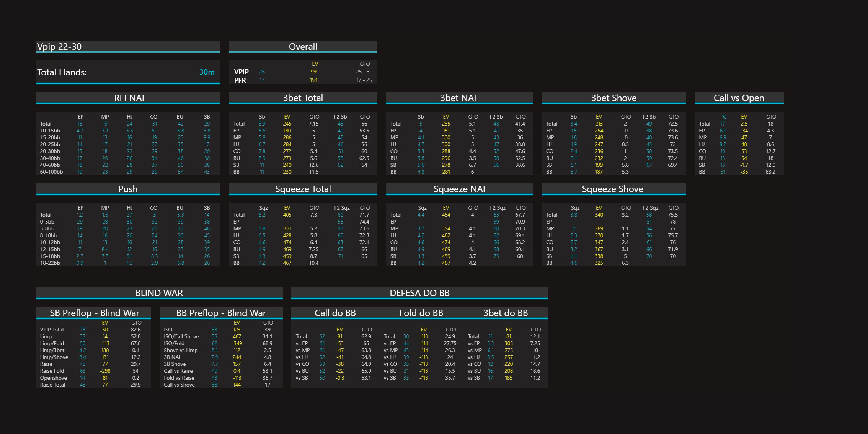Select the "BB Preflop - Blind War" header
Image resolution: width=868 pixels, height=434 pixels.
(x=221, y=313)
